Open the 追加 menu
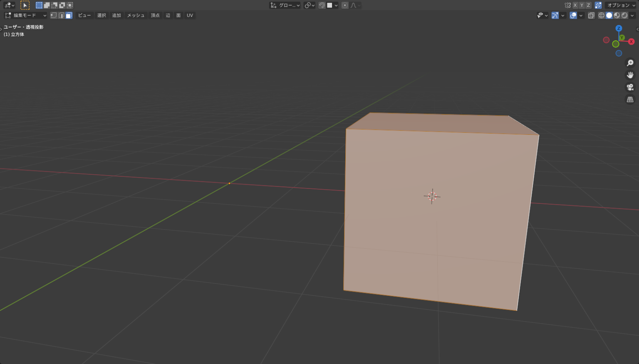This screenshot has width=639, height=364. 116,15
